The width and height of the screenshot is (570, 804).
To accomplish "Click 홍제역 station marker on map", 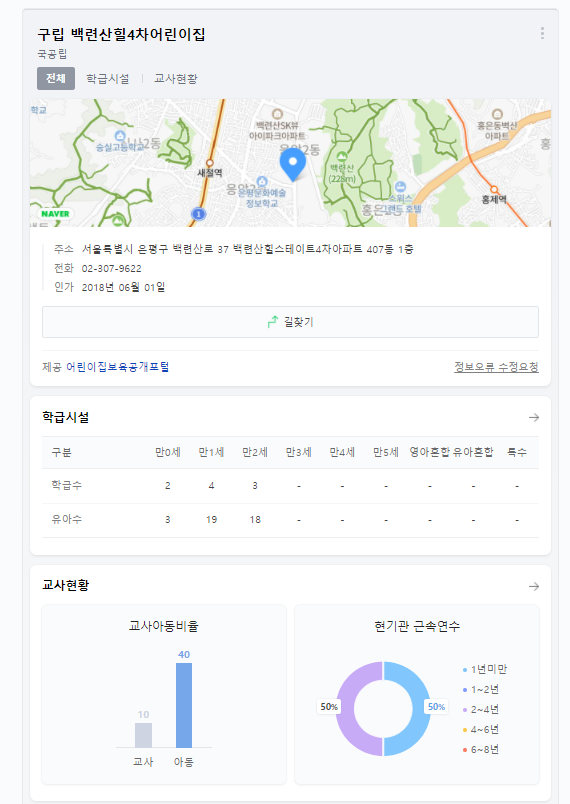I will [x=494, y=190].
